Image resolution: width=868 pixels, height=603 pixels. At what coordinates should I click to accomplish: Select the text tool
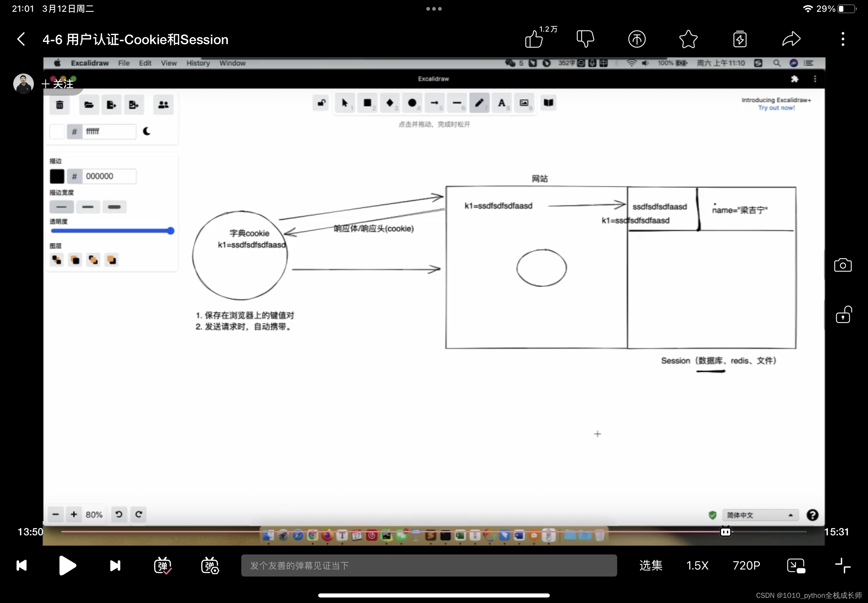pos(501,103)
